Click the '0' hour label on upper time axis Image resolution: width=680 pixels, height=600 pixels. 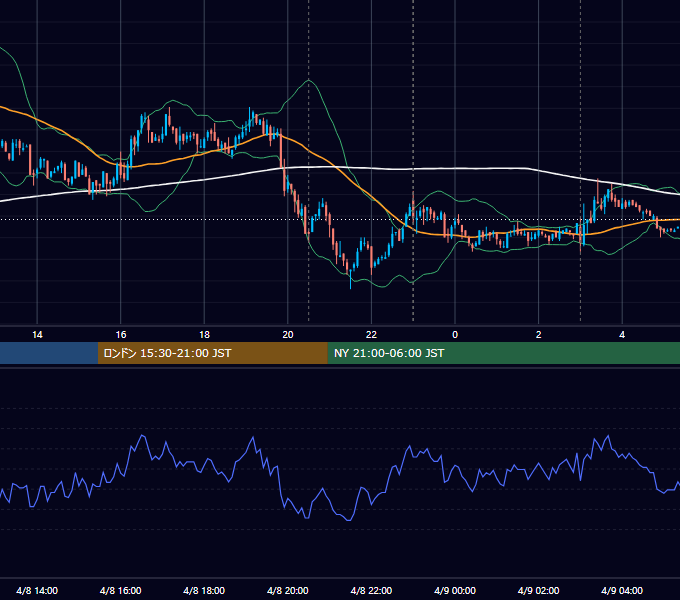[455, 335]
